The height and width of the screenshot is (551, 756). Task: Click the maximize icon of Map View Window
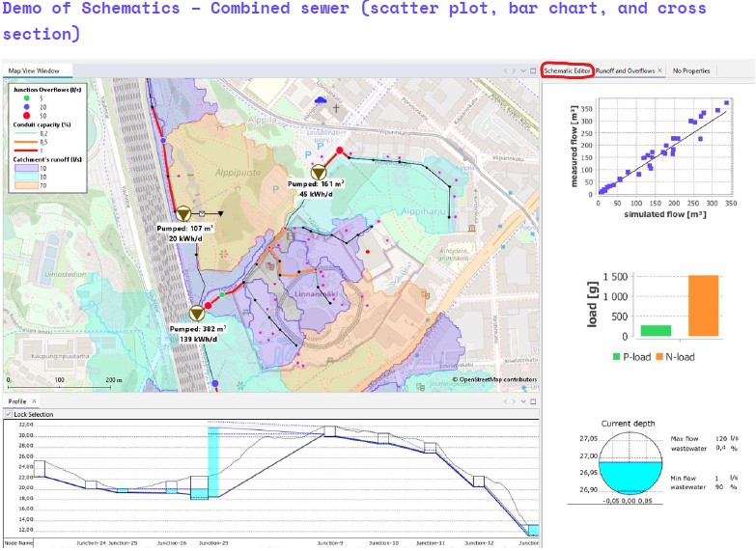coord(530,70)
